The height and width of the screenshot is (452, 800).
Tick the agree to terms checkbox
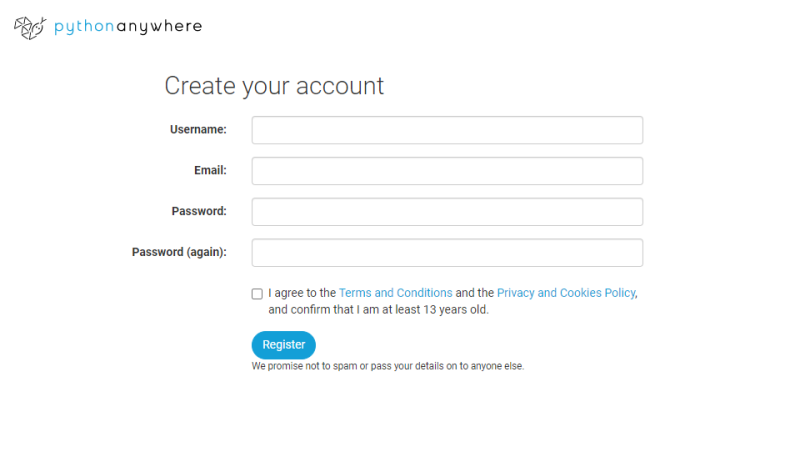click(x=257, y=294)
